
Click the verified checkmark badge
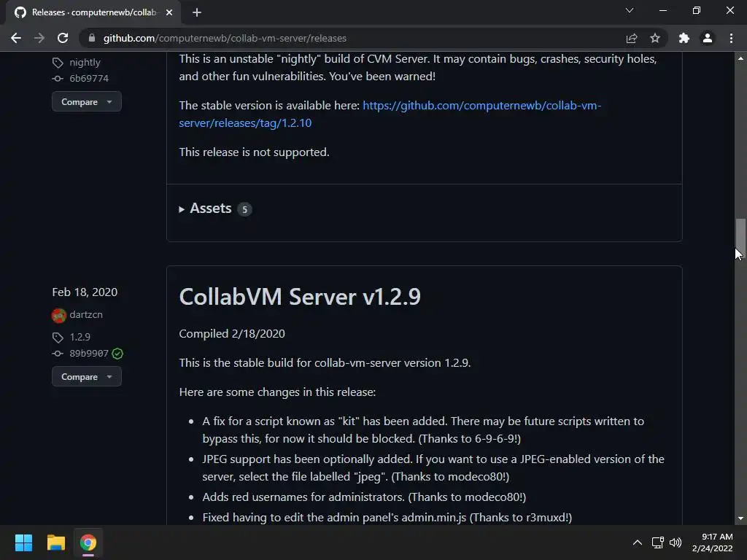[x=117, y=354]
